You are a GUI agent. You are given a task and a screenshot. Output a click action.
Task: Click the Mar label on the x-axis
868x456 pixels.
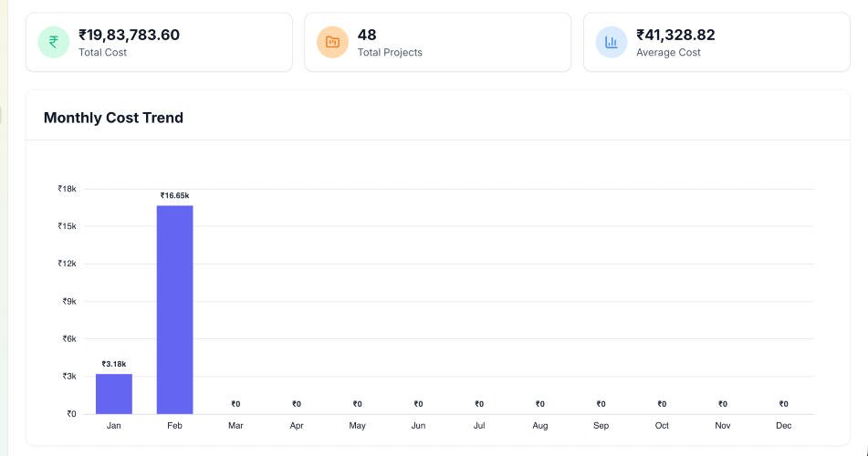point(235,426)
